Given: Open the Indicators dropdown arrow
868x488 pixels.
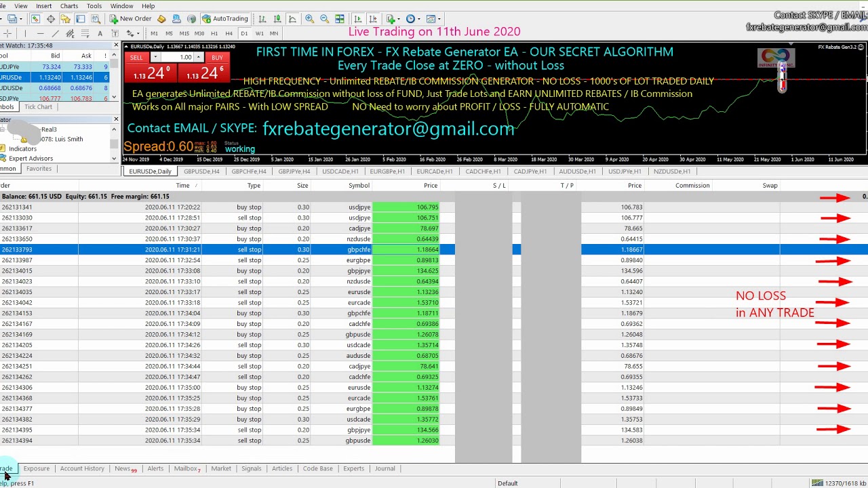Looking at the screenshot, I should pyautogui.click(x=400, y=18).
